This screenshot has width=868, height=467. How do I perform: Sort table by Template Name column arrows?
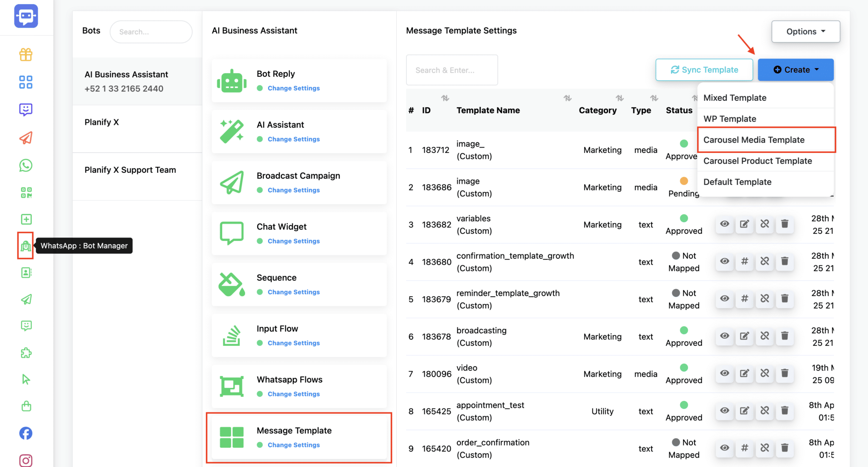pyautogui.click(x=568, y=98)
